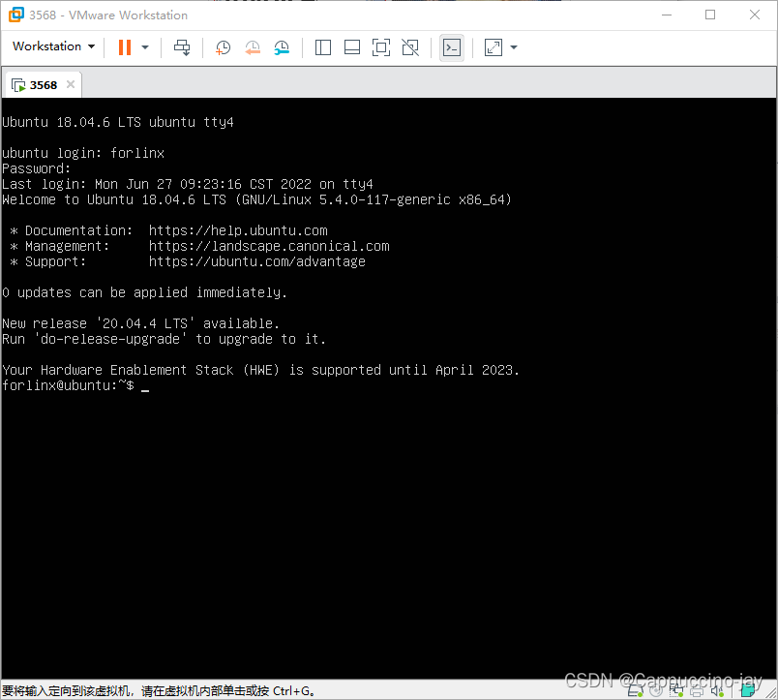The height and width of the screenshot is (700, 778).
Task: Click the 'Ubuntu 18.04.6 LTS ubuntu tty4' line
Action: [118, 122]
